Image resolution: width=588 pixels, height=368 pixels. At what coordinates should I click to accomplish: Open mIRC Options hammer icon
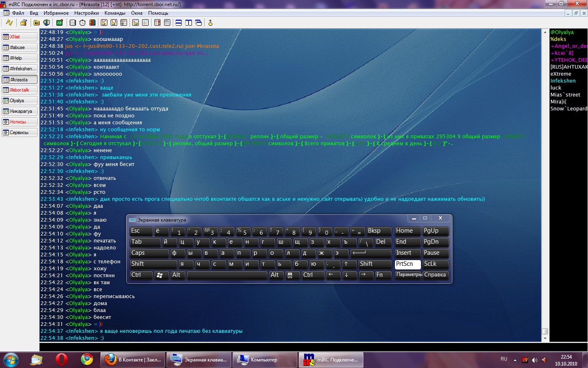click(x=24, y=22)
